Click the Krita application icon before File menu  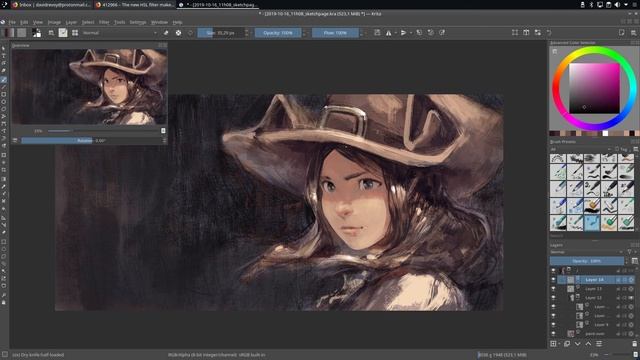tap(3, 22)
